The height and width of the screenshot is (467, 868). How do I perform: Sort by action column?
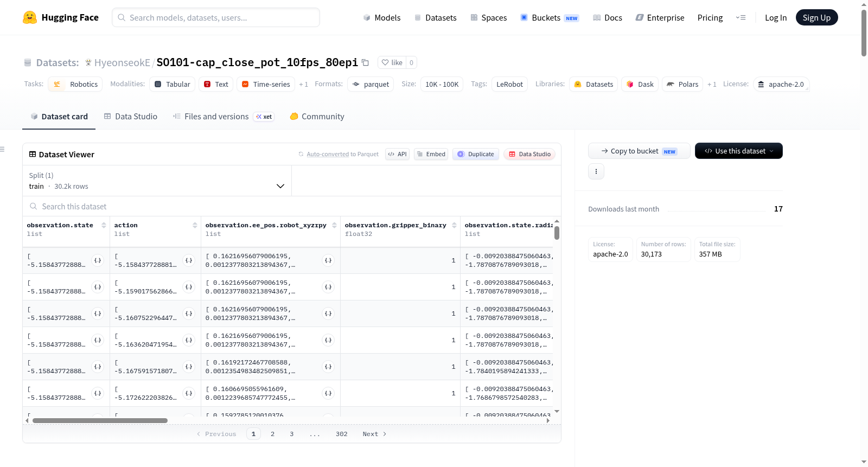click(x=195, y=225)
